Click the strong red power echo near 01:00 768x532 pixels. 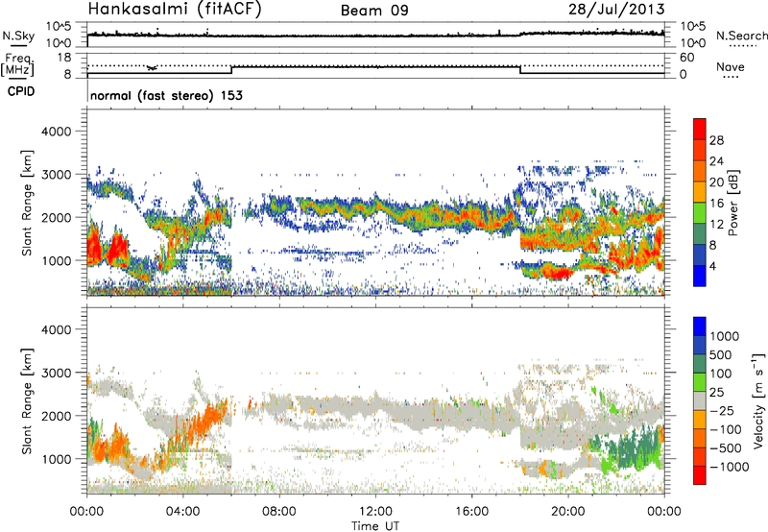click(116, 250)
